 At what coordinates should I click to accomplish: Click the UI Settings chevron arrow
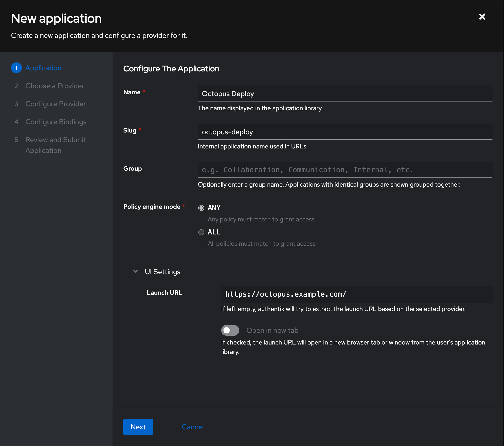pyautogui.click(x=135, y=272)
